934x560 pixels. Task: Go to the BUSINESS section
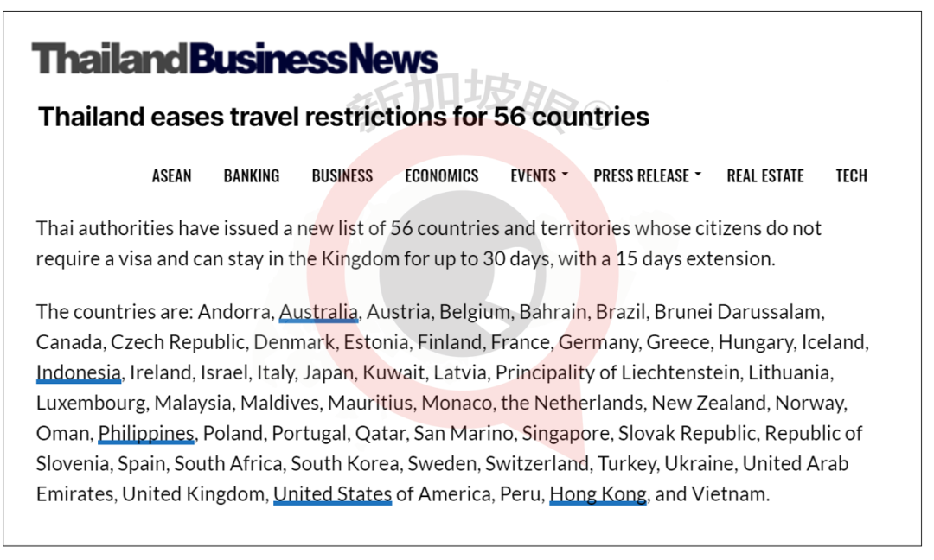coord(342,175)
